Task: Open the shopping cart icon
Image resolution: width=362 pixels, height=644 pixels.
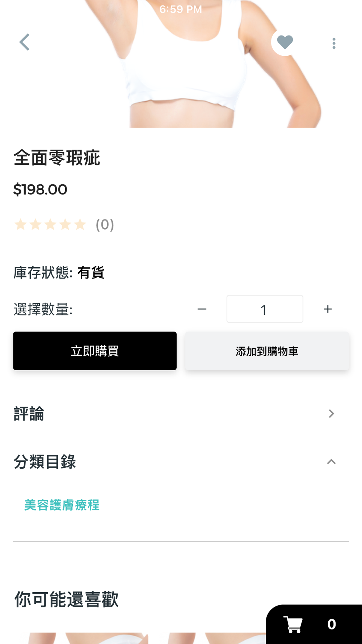Action: (x=293, y=624)
